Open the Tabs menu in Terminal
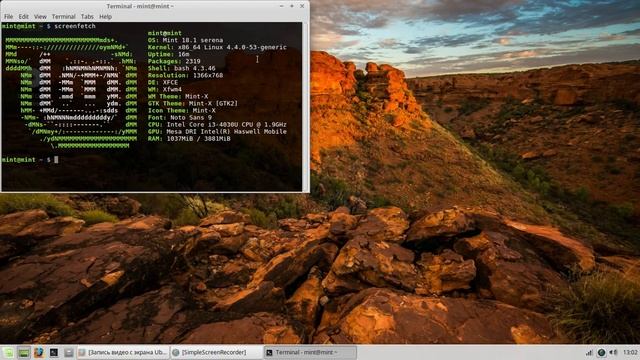This screenshot has height=360, width=640. click(x=87, y=17)
